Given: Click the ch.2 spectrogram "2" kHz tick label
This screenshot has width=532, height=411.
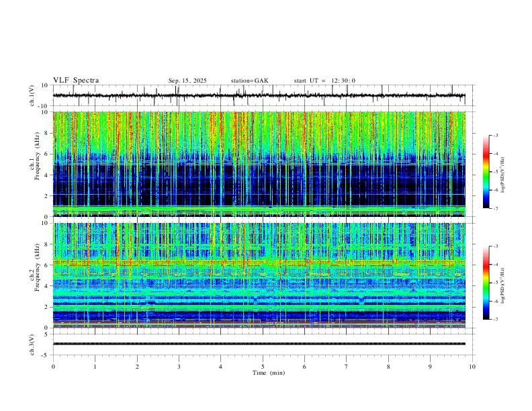Looking at the screenshot, I should pos(46,307).
